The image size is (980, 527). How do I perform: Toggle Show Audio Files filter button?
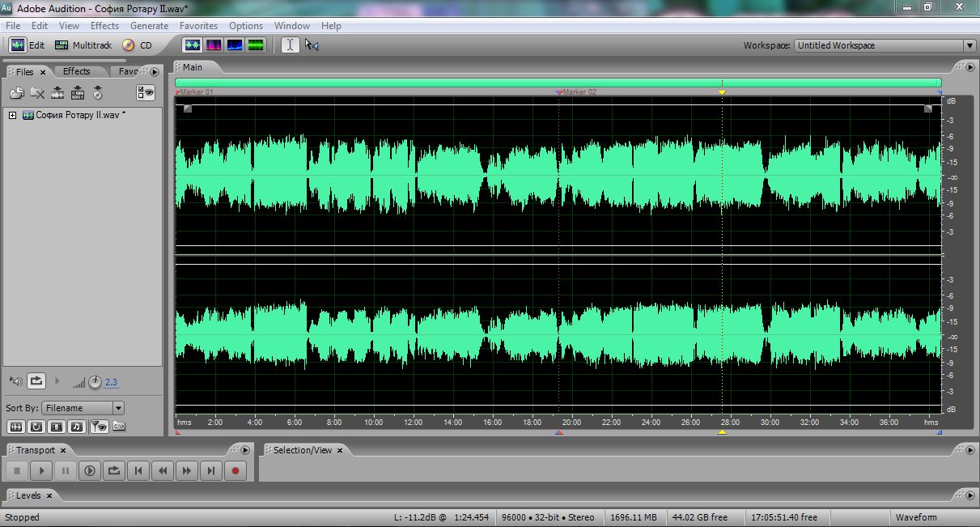click(x=16, y=427)
